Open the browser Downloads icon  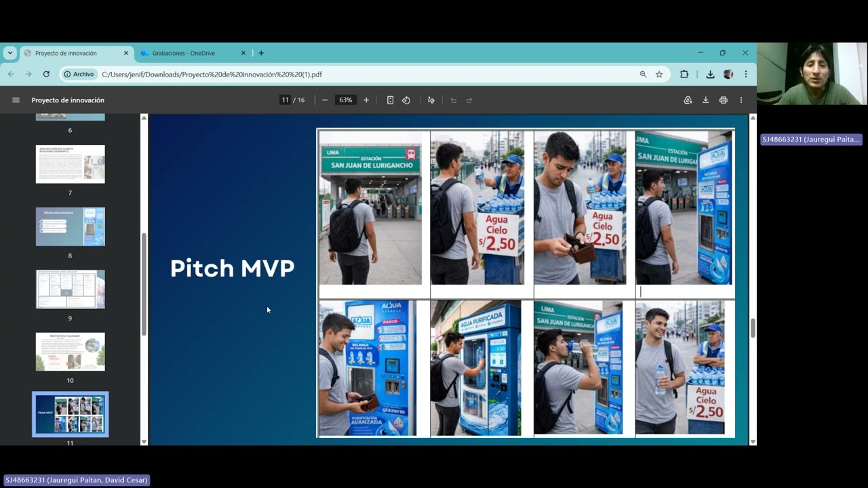coord(710,75)
